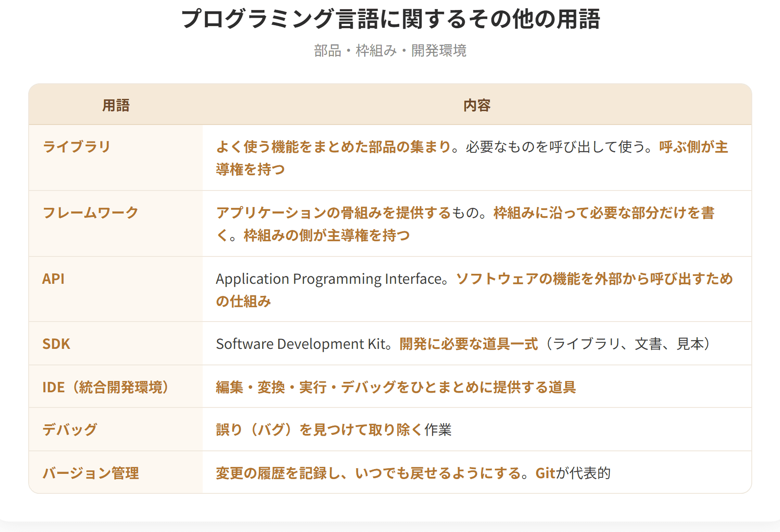Click text 開発に必要な道具一式
Screen dimensions: 780x532
(x=469, y=344)
